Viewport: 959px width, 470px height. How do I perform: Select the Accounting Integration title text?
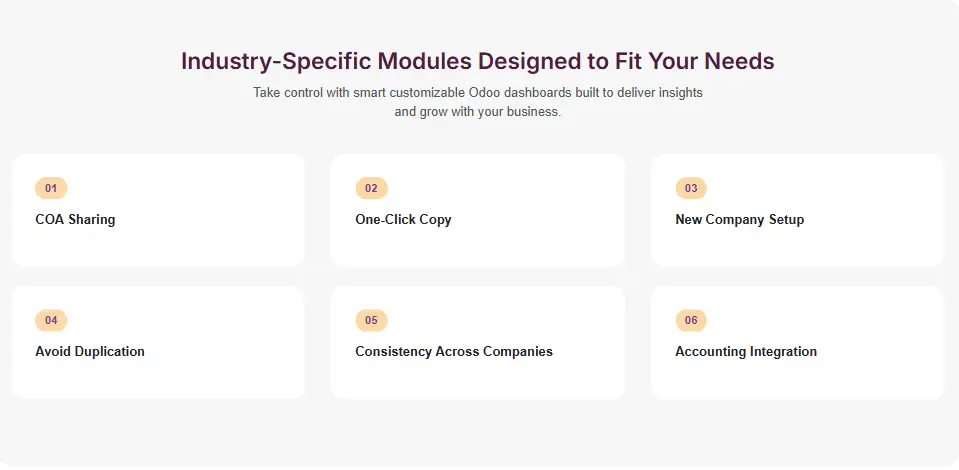click(x=746, y=351)
